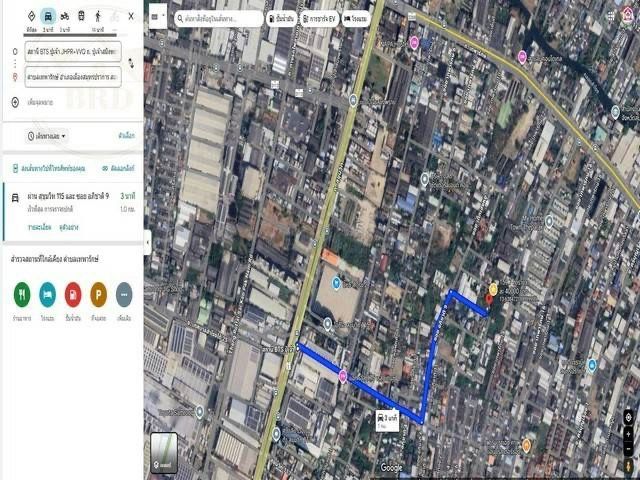
Task: Select the driving travel mode icon
Action: coord(48,16)
